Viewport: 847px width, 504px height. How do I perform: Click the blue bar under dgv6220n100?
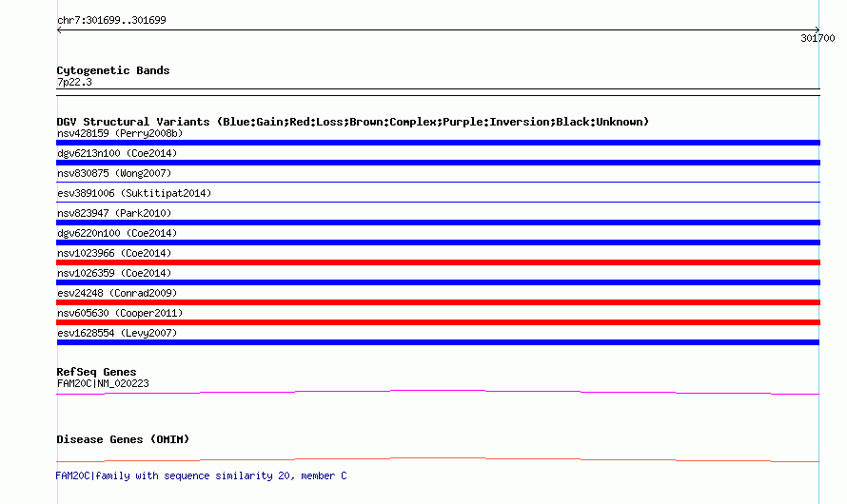coord(438,242)
